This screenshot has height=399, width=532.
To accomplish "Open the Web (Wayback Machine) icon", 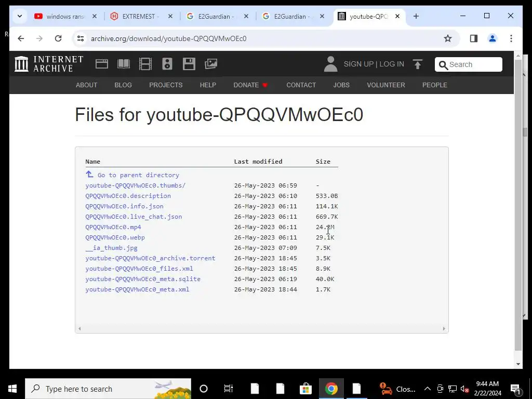I will pyautogui.click(x=102, y=64).
